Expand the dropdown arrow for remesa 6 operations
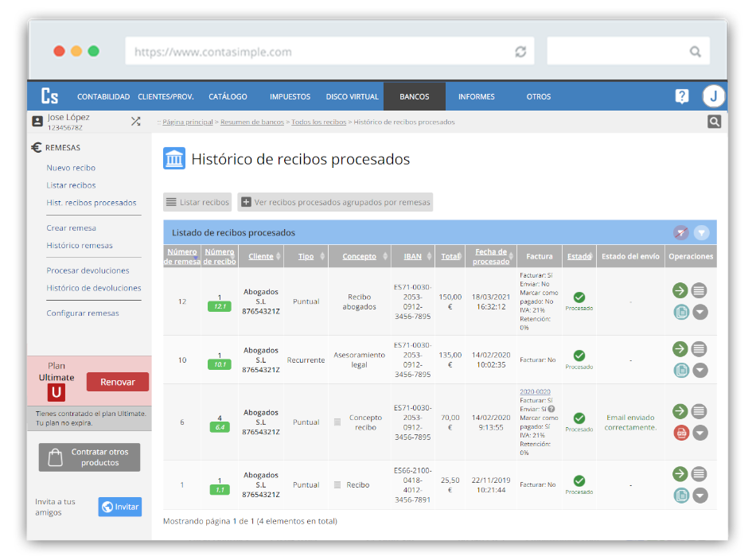The height and width of the screenshot is (556, 756). pos(699,433)
